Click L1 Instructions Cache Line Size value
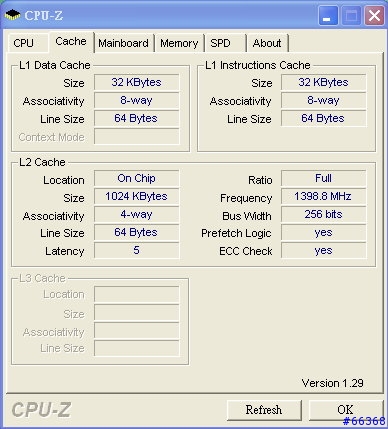Screen dimensions: 388x429 point(323,118)
